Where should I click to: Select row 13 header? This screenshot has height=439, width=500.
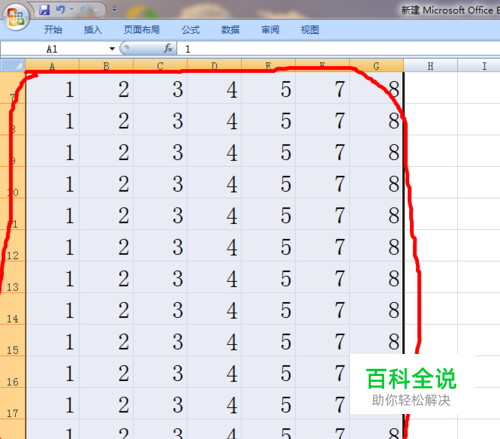click(13, 277)
